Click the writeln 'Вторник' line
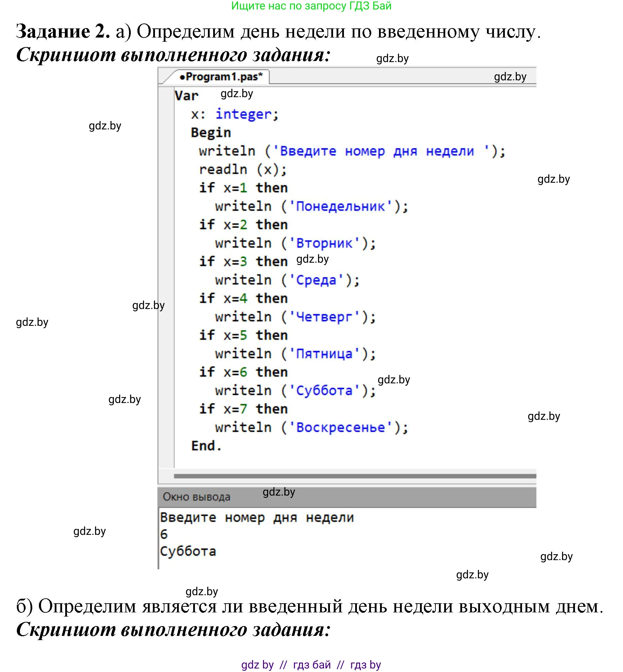Image resolution: width=623 pixels, height=672 pixels. pos(296,243)
